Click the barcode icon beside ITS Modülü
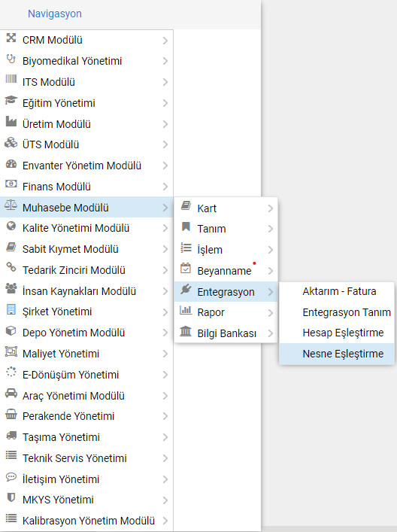This screenshot has width=397, height=532. (x=11, y=80)
